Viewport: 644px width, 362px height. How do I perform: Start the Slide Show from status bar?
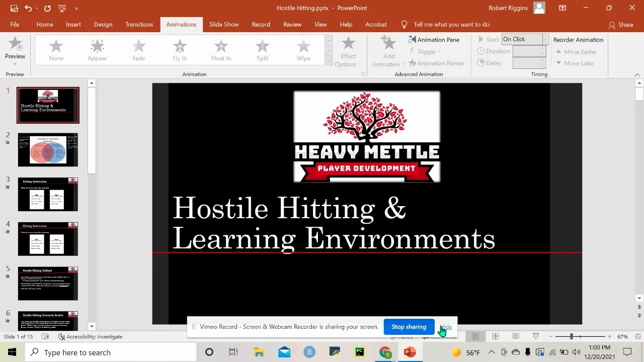coord(536,336)
